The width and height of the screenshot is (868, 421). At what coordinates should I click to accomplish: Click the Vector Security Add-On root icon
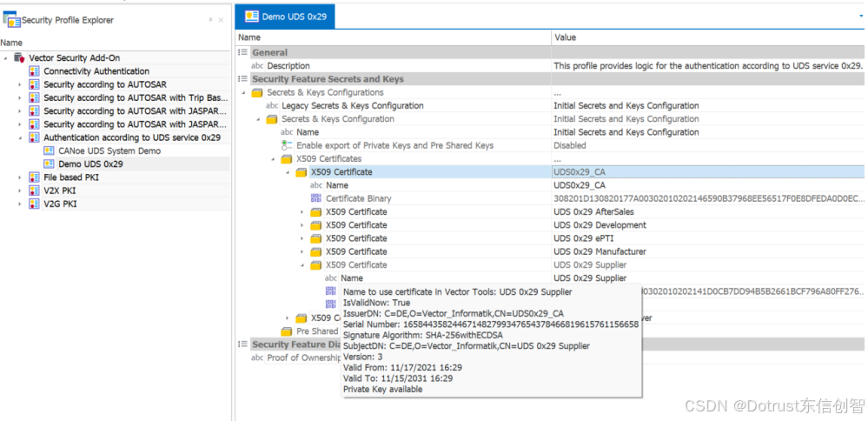19,57
